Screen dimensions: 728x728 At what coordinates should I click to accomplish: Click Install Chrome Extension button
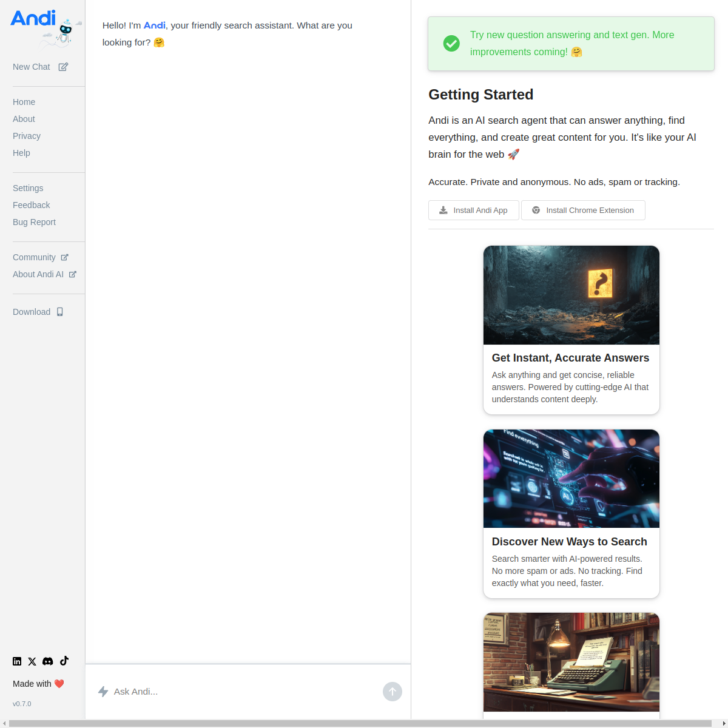pos(583,210)
